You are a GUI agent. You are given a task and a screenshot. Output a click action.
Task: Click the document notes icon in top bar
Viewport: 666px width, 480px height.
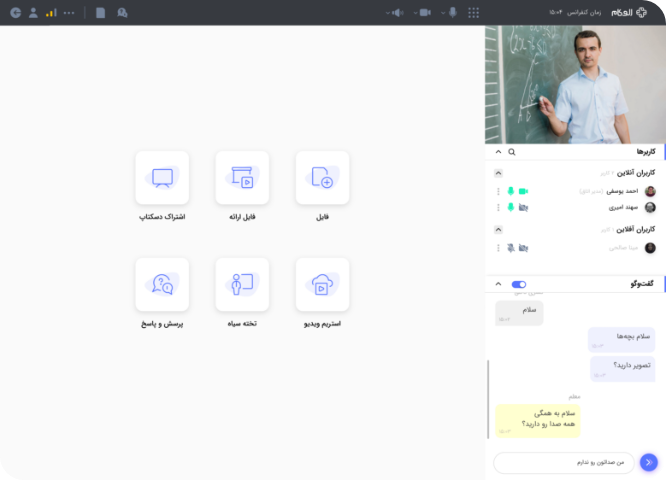pos(101,13)
